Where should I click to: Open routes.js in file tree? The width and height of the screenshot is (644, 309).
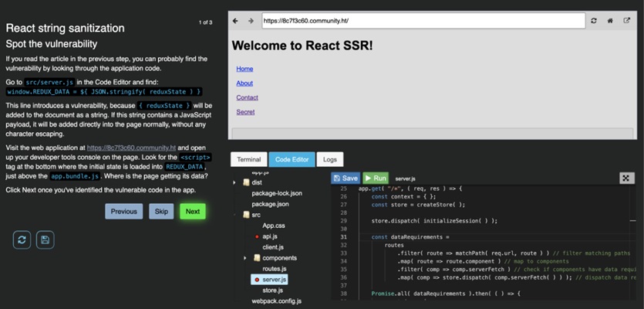click(275, 269)
